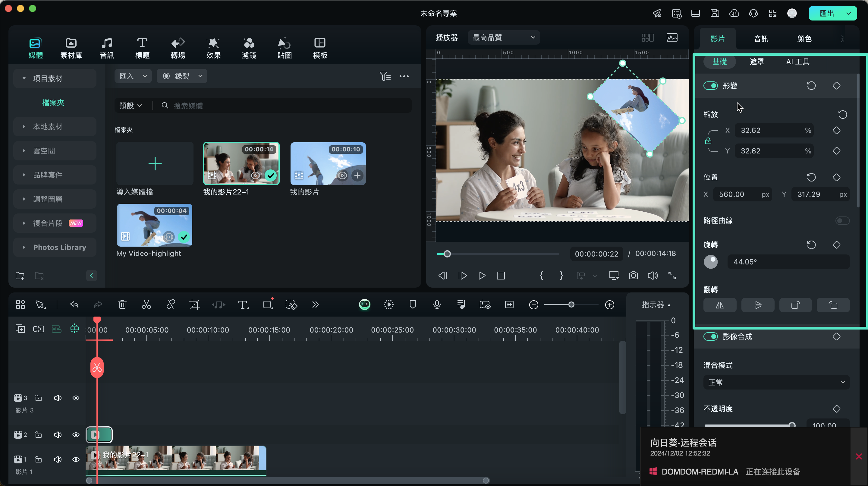Lock the Video 1 track
The width and height of the screenshot is (868, 486).
(38, 459)
